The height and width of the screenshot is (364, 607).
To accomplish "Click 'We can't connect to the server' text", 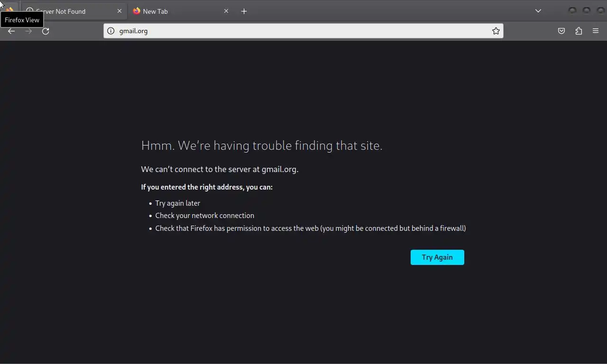I will pyautogui.click(x=220, y=169).
